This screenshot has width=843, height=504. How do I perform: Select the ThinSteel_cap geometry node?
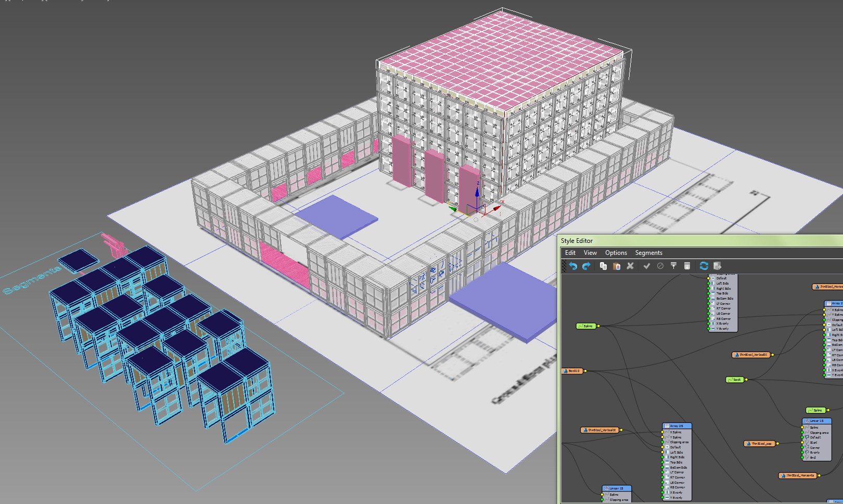coord(760,444)
